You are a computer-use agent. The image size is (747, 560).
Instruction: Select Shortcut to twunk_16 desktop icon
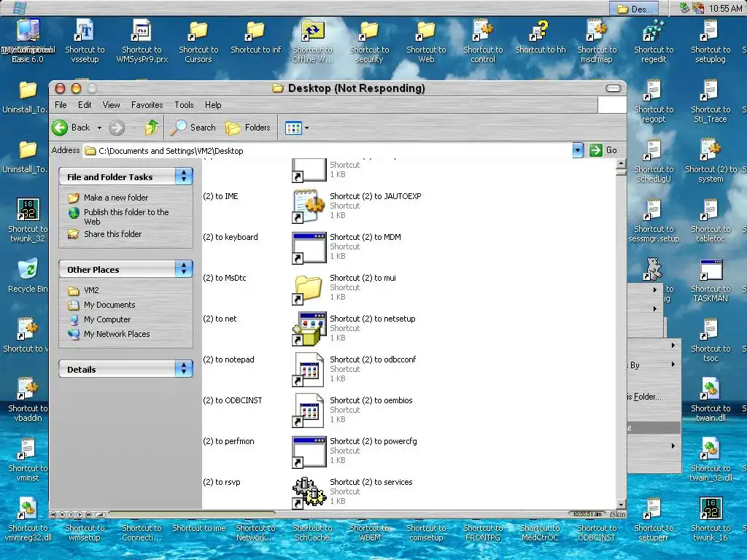pyautogui.click(x=711, y=520)
